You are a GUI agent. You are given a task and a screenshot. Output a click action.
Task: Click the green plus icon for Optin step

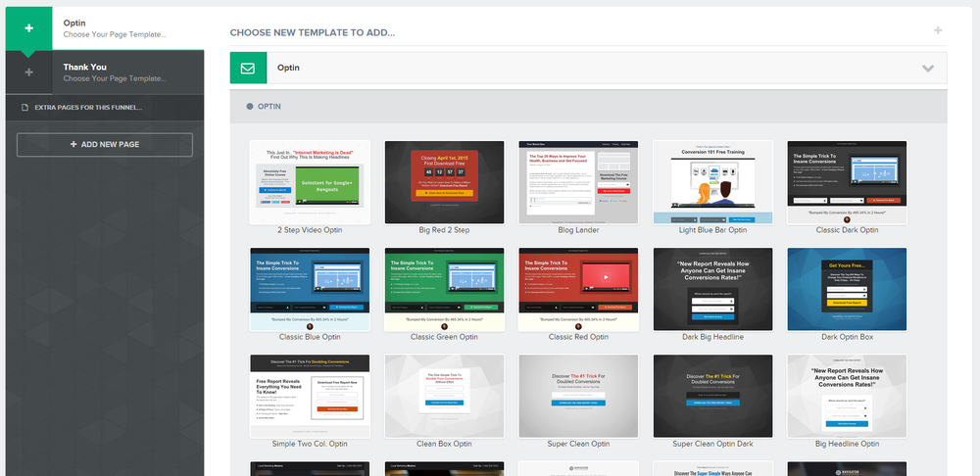tap(28, 28)
